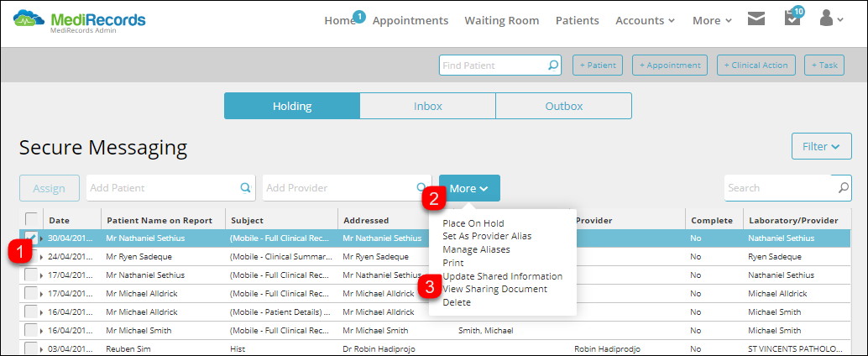Image resolution: width=868 pixels, height=356 pixels.
Task: Open the mail envelope icon in header
Action: (756, 18)
